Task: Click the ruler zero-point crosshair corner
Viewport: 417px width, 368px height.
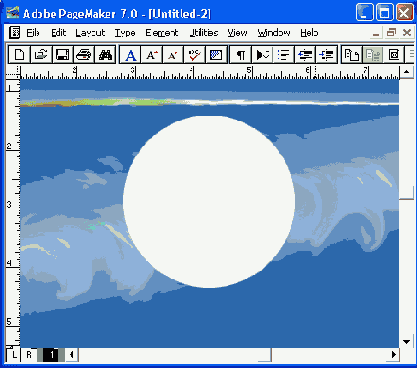Action: pyautogui.click(x=13, y=72)
